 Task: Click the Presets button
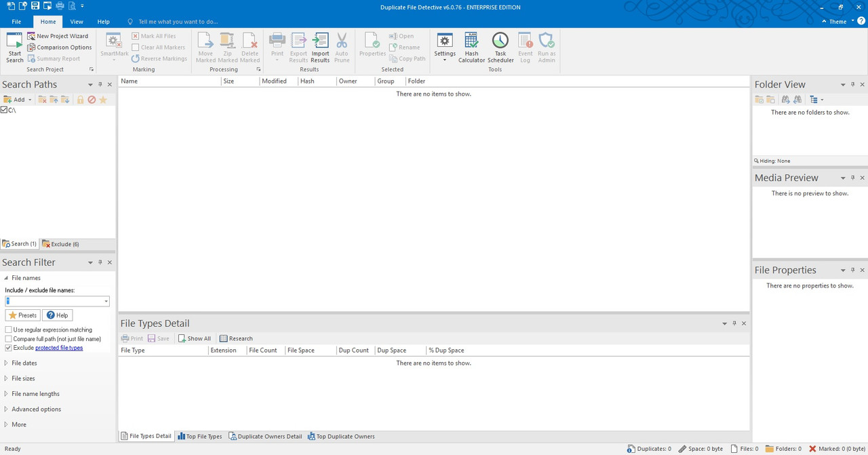click(x=22, y=315)
